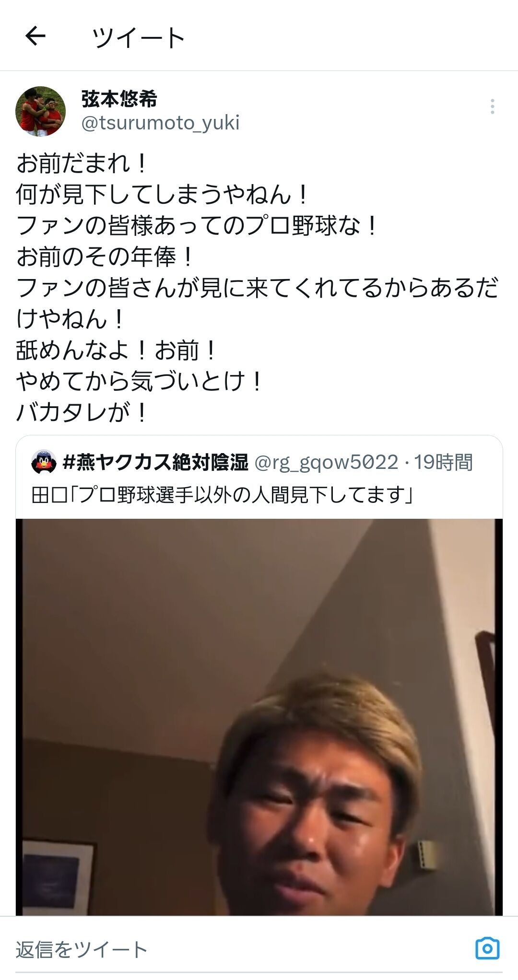Select the tweet line バカタレが！

[82, 412]
